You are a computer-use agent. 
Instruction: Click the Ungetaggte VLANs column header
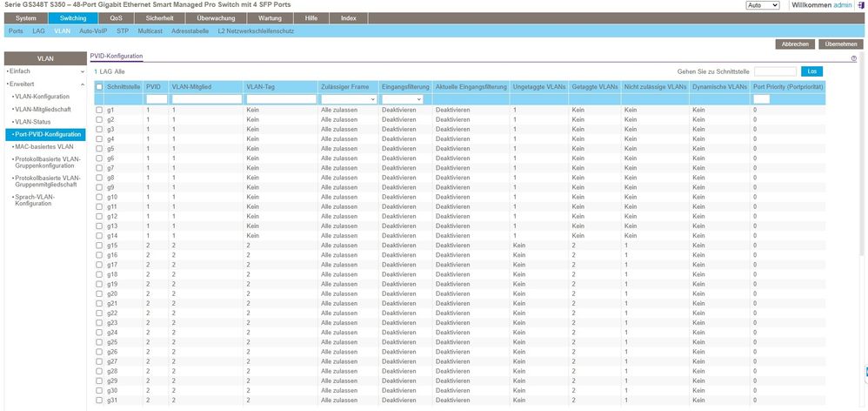coord(539,87)
